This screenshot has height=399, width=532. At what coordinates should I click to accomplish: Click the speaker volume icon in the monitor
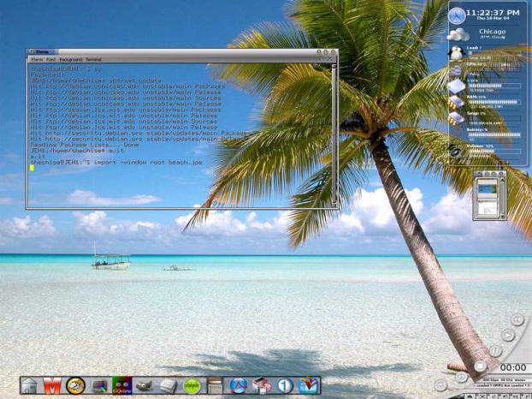[455, 151]
